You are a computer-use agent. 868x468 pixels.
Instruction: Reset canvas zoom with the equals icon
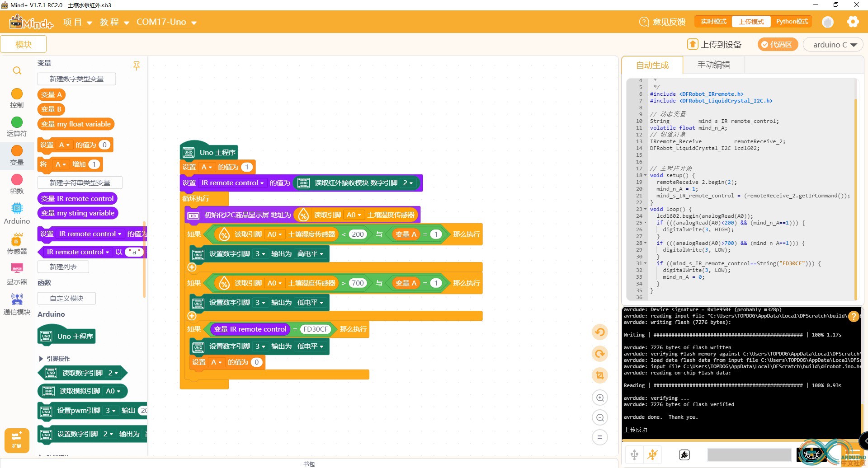point(600,437)
